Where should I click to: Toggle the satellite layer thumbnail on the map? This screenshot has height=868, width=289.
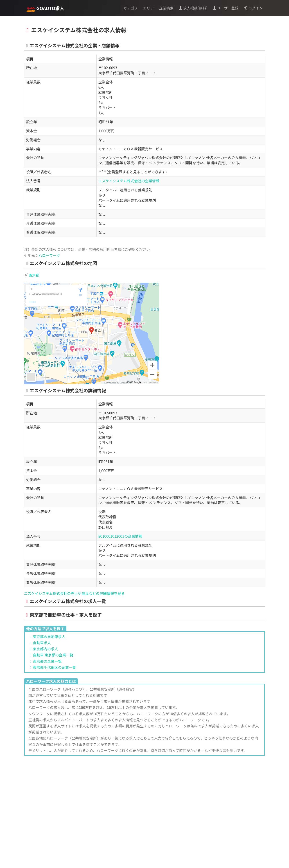pyautogui.click(x=31, y=377)
